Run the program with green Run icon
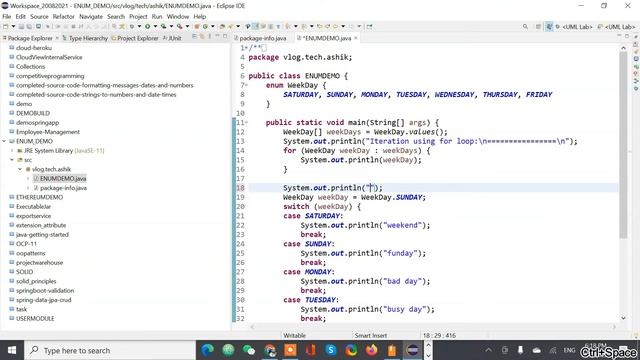The width and height of the screenshot is (640, 360). pyautogui.click(x=147, y=27)
